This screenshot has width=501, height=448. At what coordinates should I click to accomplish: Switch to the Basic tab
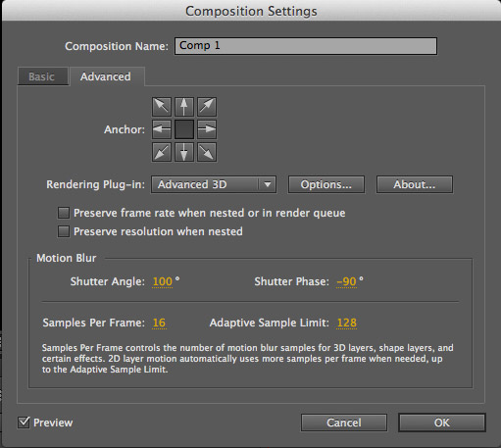click(43, 76)
